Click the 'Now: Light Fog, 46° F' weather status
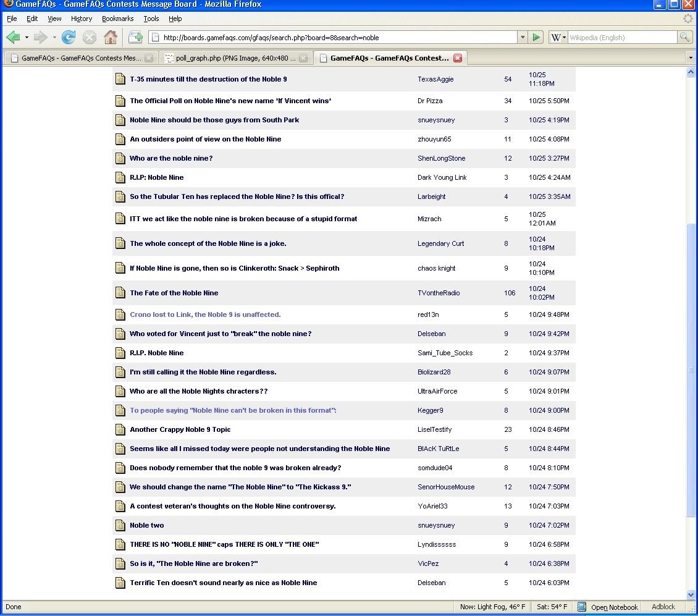Viewport: 698px width, 616px height. (x=492, y=607)
